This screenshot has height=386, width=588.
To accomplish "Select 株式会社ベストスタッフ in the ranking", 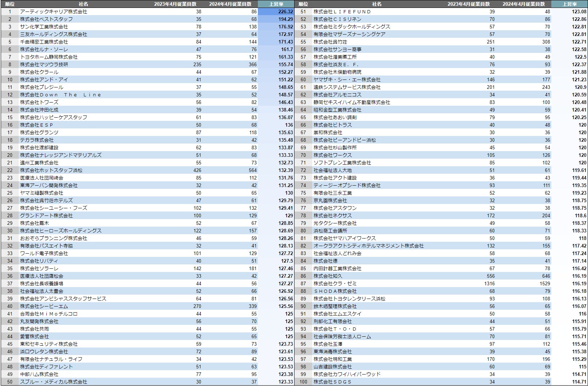I will point(46,19).
